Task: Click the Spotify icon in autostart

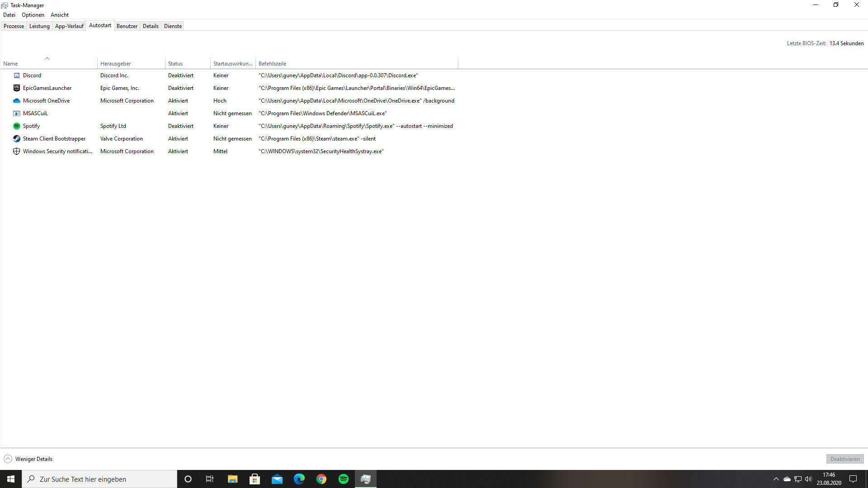Action: pyautogui.click(x=16, y=126)
